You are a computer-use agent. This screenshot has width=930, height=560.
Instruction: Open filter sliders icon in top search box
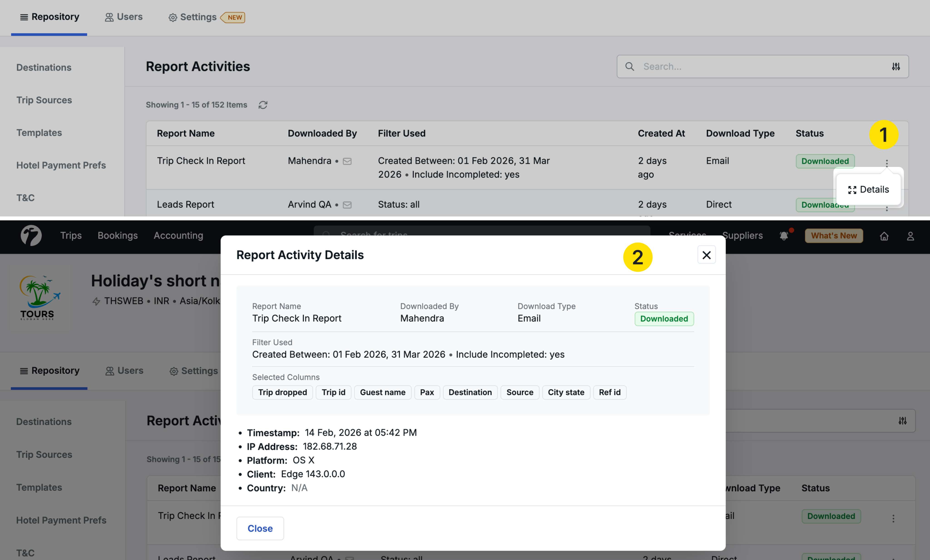[896, 67]
